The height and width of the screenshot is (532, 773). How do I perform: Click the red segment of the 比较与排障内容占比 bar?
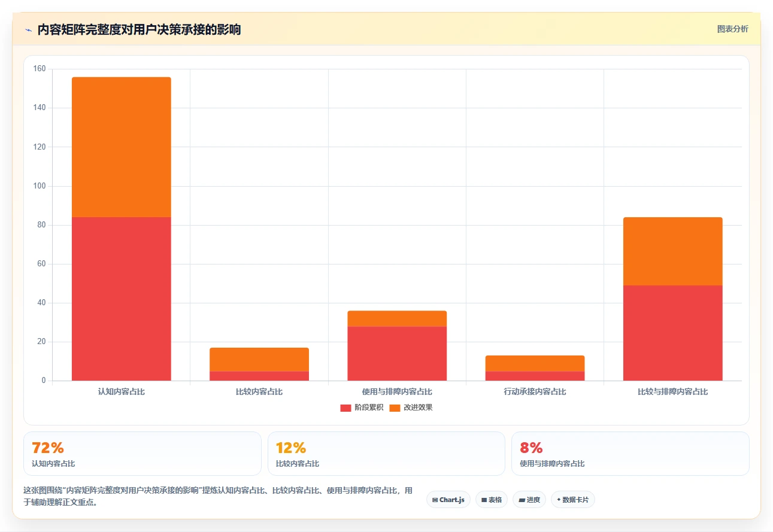[673, 333]
